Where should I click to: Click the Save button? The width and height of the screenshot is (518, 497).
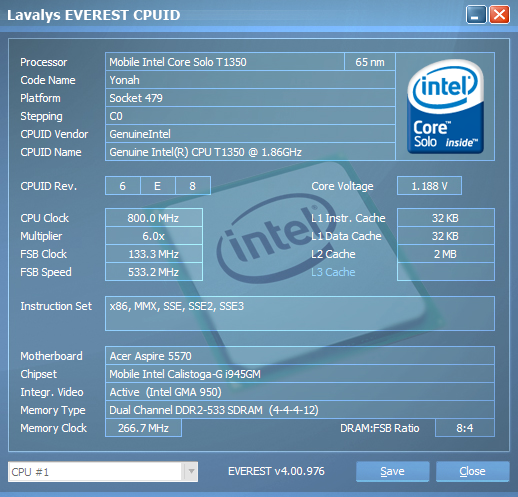click(x=392, y=471)
